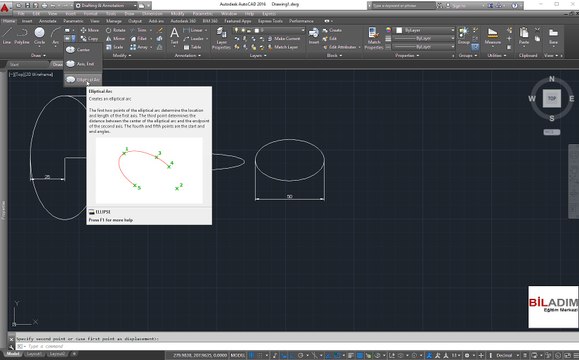
Task: Toggle polar tracking in status bar
Action: 301,355
